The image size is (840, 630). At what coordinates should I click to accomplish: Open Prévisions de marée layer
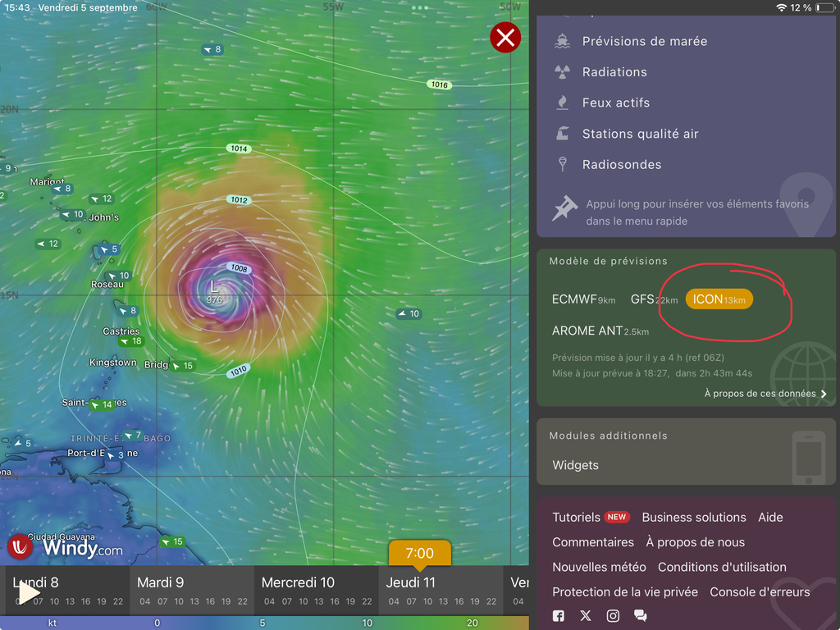point(645,41)
